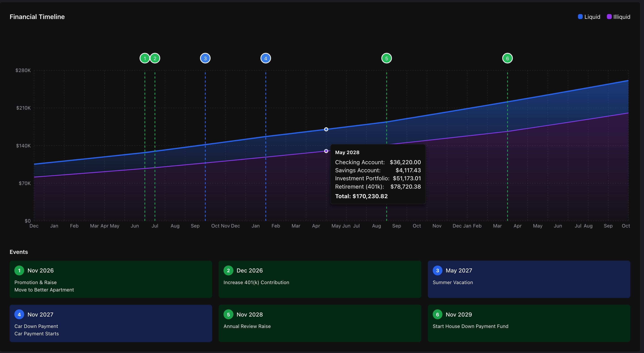Click the illiquid line data point for May 2028
The height and width of the screenshot is (353, 644).
click(x=326, y=151)
